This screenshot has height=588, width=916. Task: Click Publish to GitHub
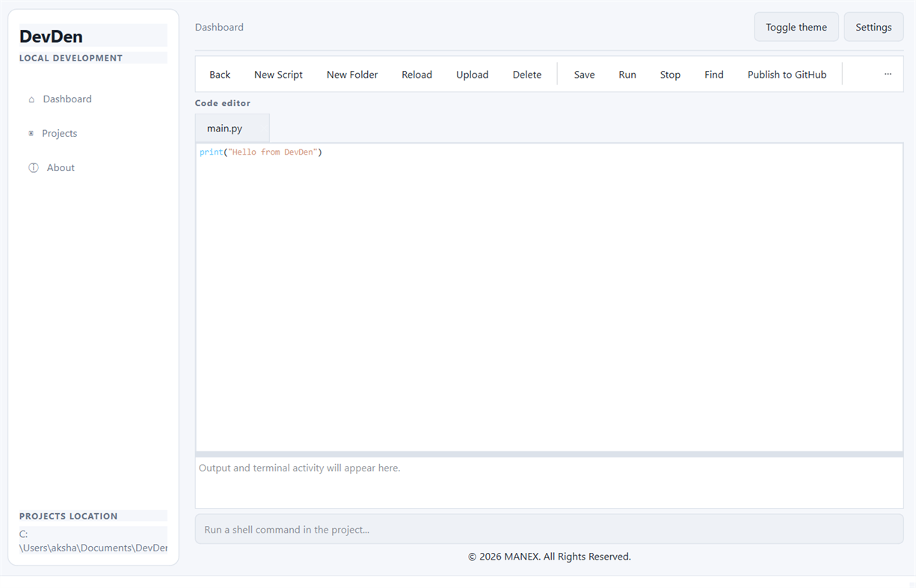pos(787,75)
